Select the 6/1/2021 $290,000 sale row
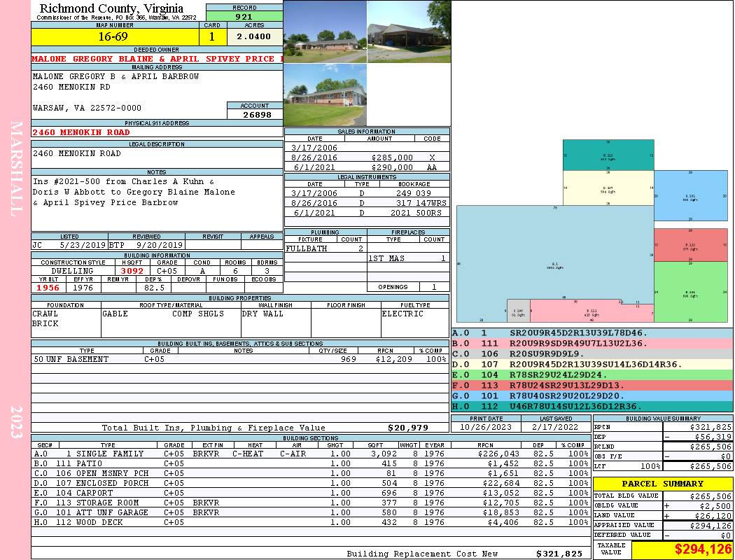The height and width of the screenshot is (560, 735). 367,168
